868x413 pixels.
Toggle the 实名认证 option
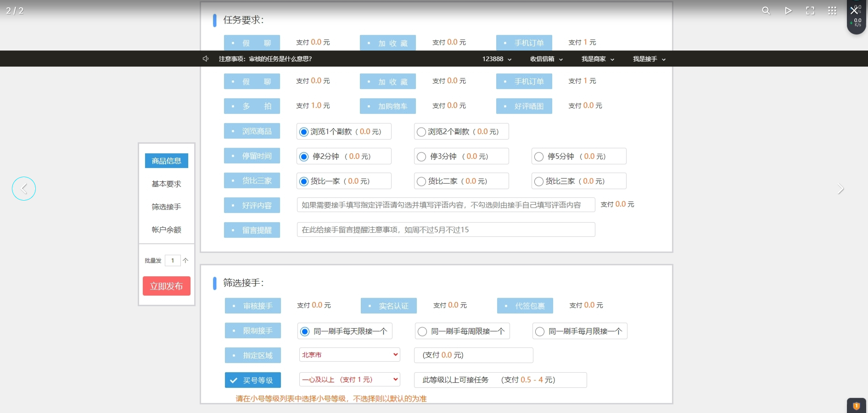(389, 306)
